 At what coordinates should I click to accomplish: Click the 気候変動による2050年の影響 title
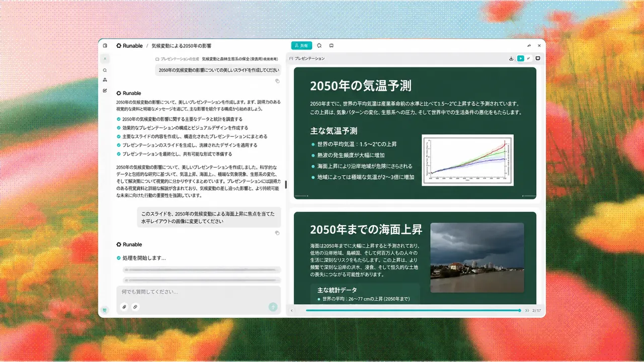pos(181,46)
